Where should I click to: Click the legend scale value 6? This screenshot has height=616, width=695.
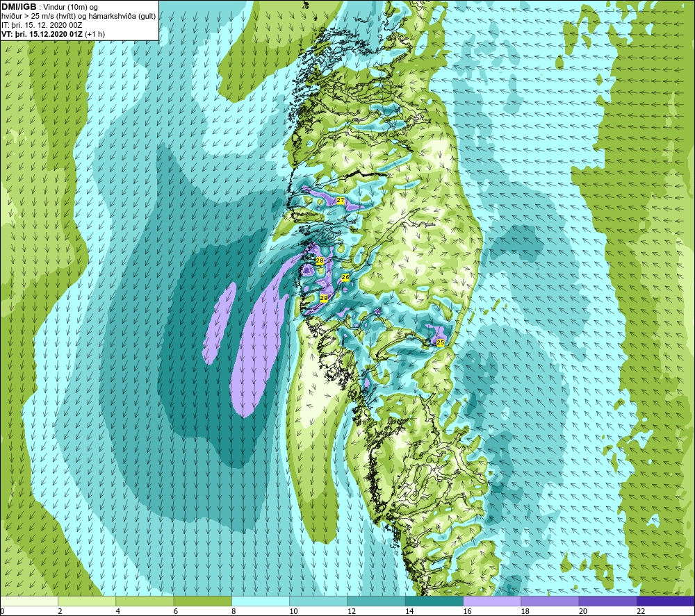click(x=176, y=611)
